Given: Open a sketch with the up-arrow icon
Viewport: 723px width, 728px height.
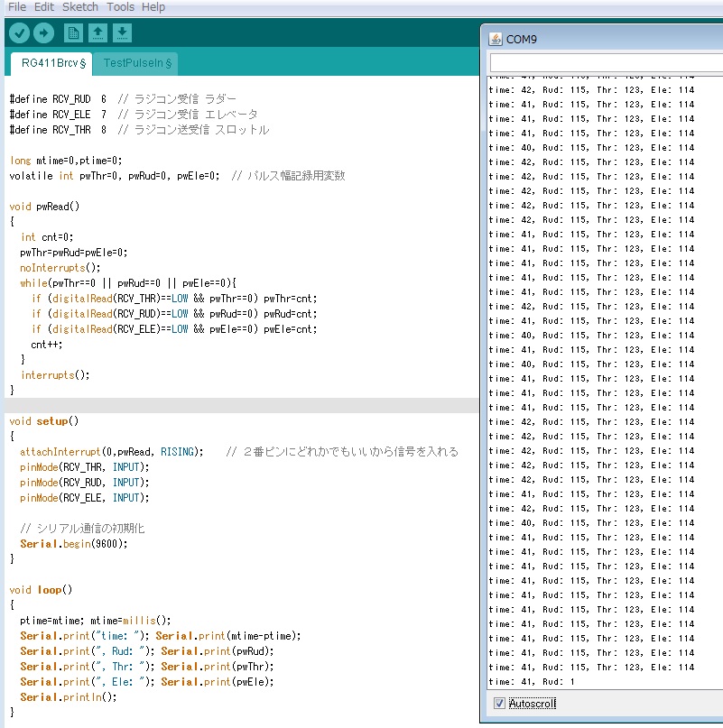Looking at the screenshot, I should click(x=97, y=33).
